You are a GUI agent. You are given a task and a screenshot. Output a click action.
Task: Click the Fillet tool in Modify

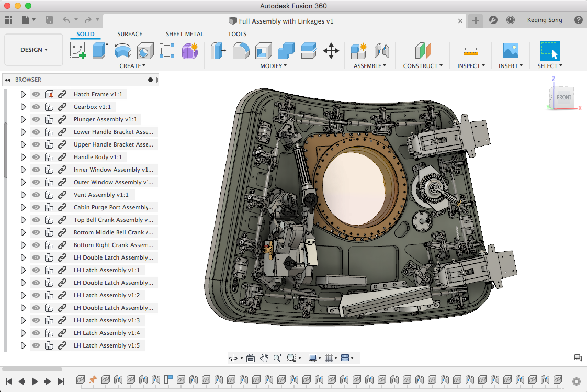[241, 51]
